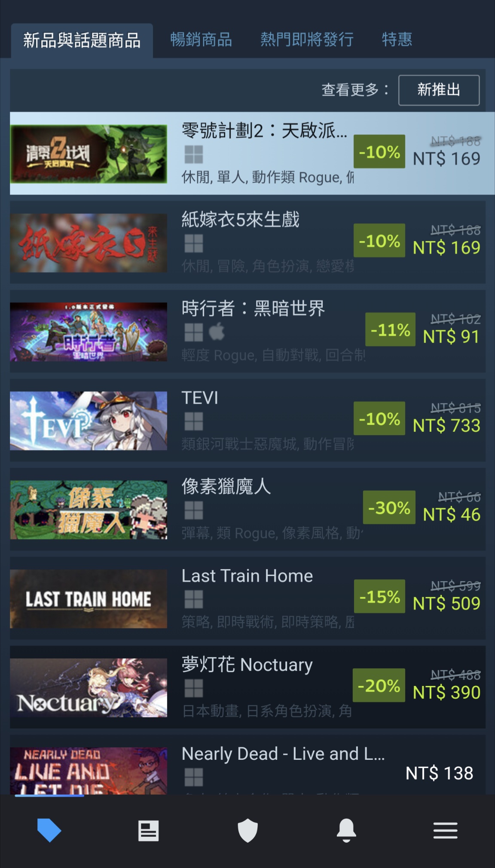Switch to the 熱門即將發行 tab
495x868 pixels.
click(x=307, y=40)
